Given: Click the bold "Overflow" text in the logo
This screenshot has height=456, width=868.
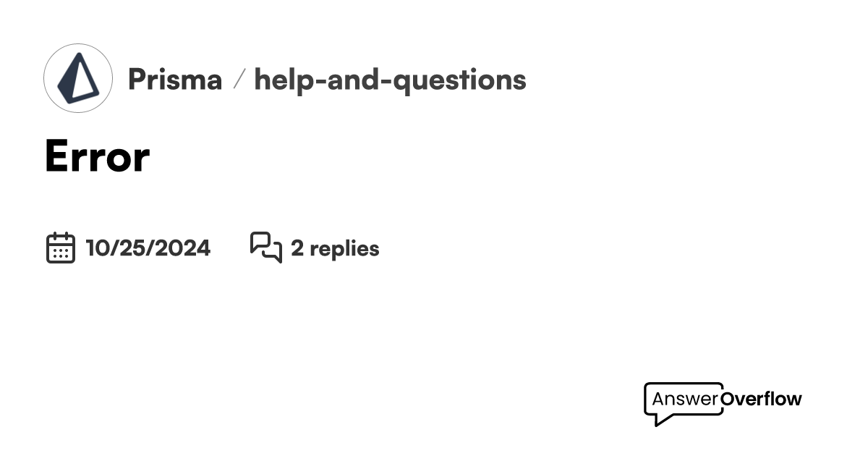Looking at the screenshot, I should 762,399.
